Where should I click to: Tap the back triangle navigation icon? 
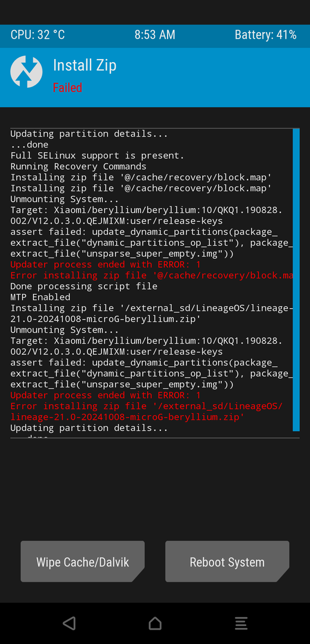(x=69, y=623)
